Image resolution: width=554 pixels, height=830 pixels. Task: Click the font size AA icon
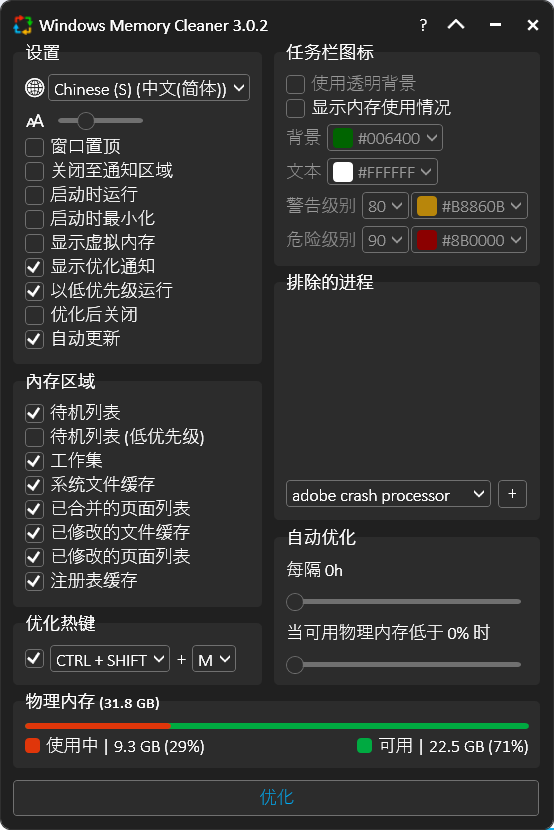coord(35,121)
